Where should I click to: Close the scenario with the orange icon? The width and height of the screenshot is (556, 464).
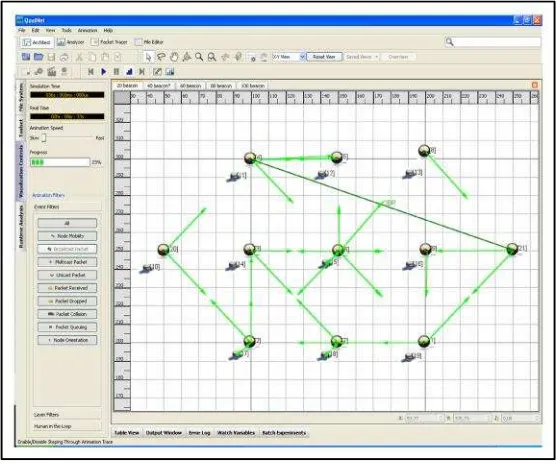(x=535, y=85)
